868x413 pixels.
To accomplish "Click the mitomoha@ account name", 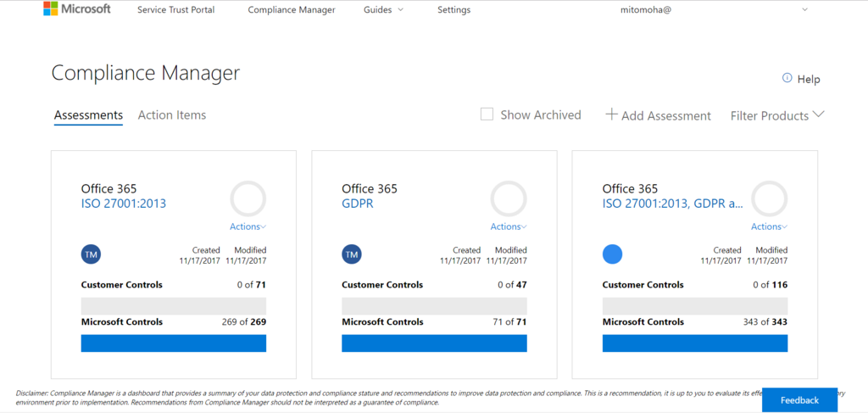I will (x=646, y=10).
